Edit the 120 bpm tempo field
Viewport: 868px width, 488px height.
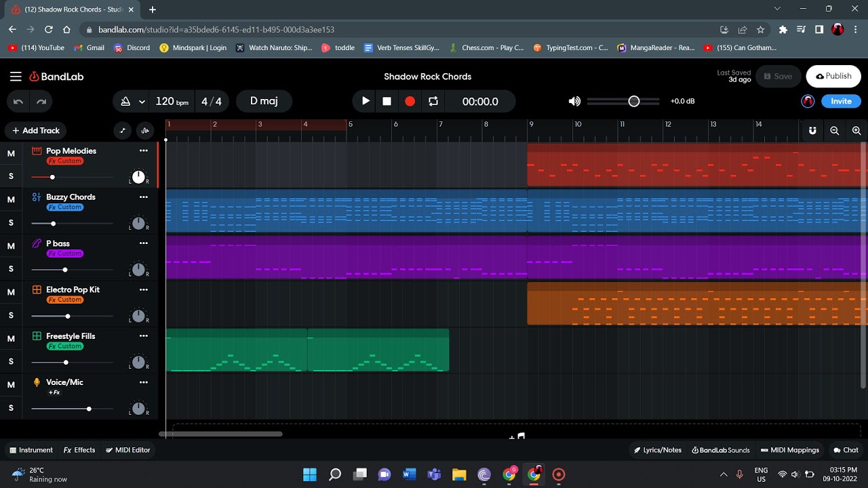(172, 102)
